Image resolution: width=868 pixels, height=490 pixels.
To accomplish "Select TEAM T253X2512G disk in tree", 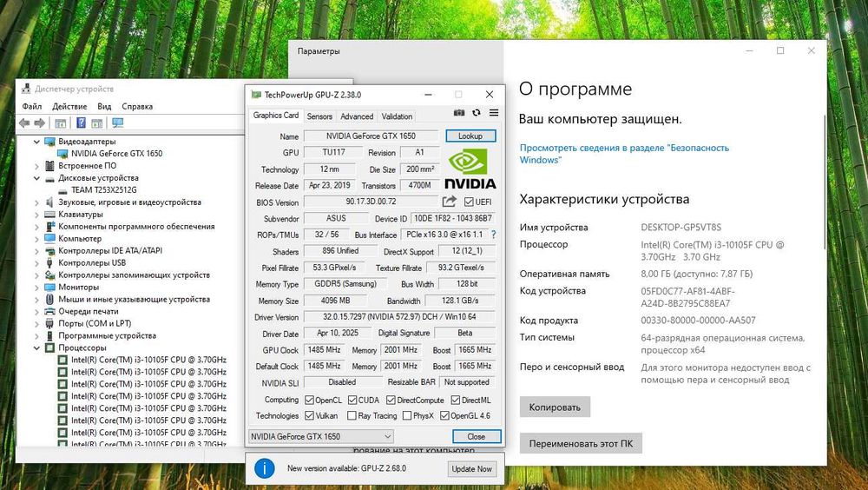I will coord(103,189).
